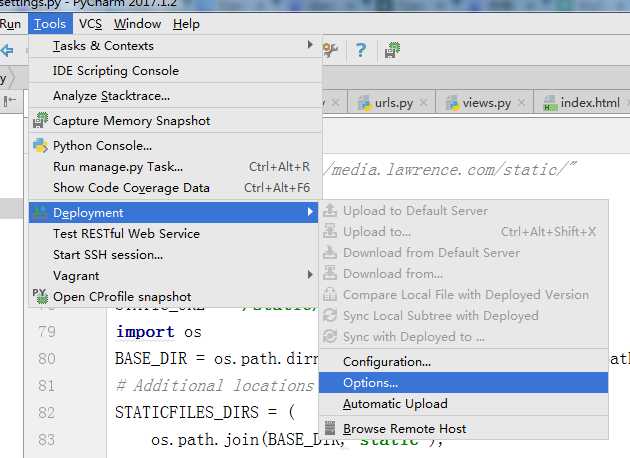630x458 pixels.
Task: Click the STATICFILES_DIRS code line
Action: (205, 413)
